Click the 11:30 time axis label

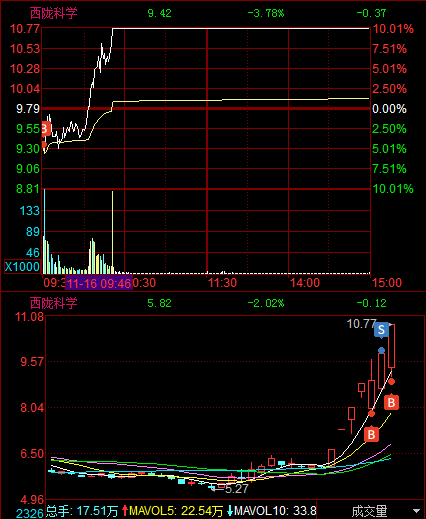222,283
